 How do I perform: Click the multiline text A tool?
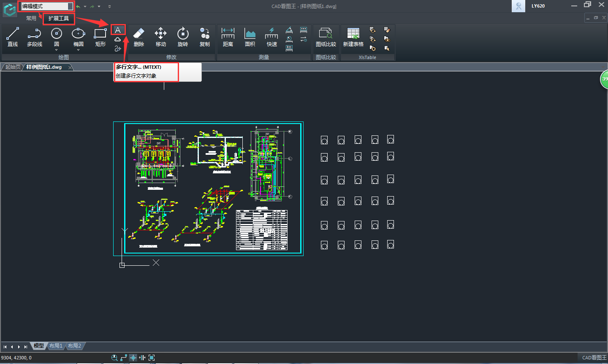click(118, 30)
